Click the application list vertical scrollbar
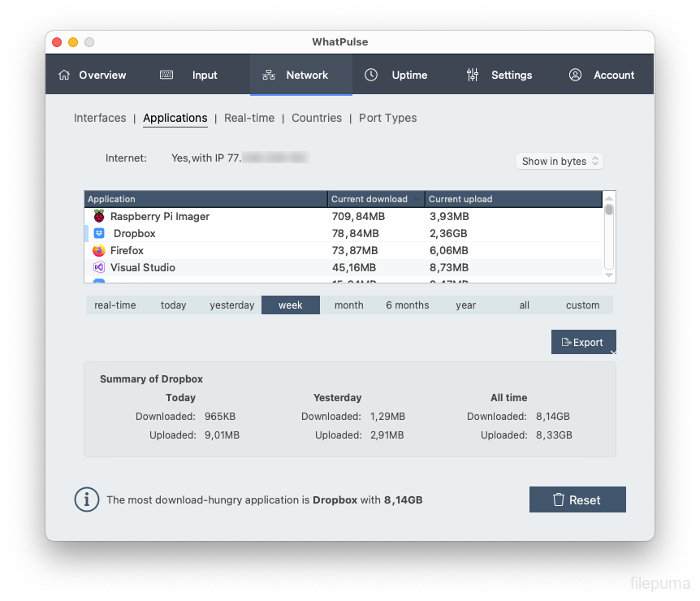700x601 pixels. (609, 236)
